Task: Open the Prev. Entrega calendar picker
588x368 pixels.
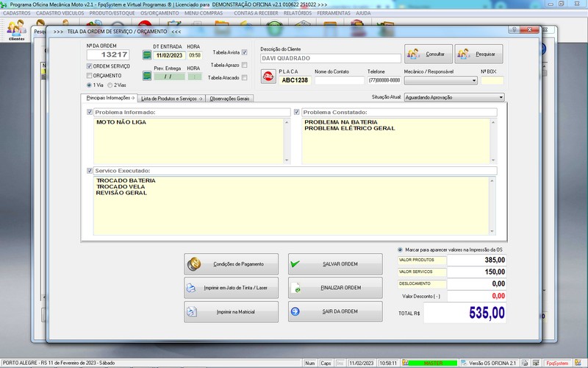Action: coord(147,76)
